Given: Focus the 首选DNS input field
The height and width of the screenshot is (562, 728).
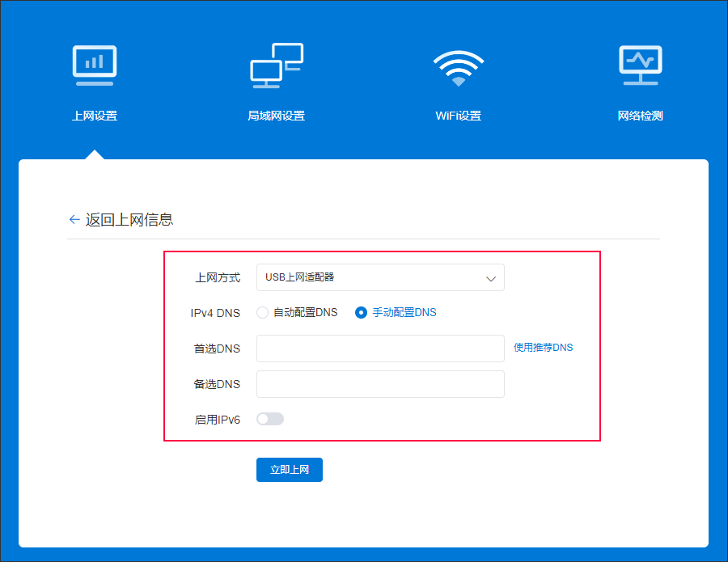Looking at the screenshot, I should [x=380, y=349].
